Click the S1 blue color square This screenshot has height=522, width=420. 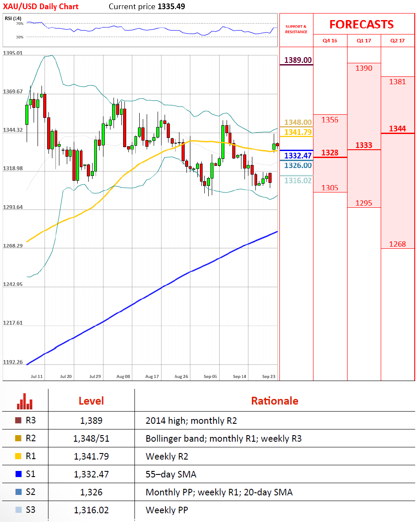coord(18,474)
